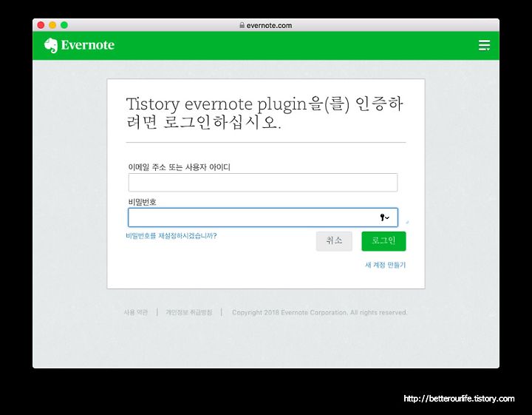
Task: Click the Evernote wordmark text
Action: click(x=87, y=45)
